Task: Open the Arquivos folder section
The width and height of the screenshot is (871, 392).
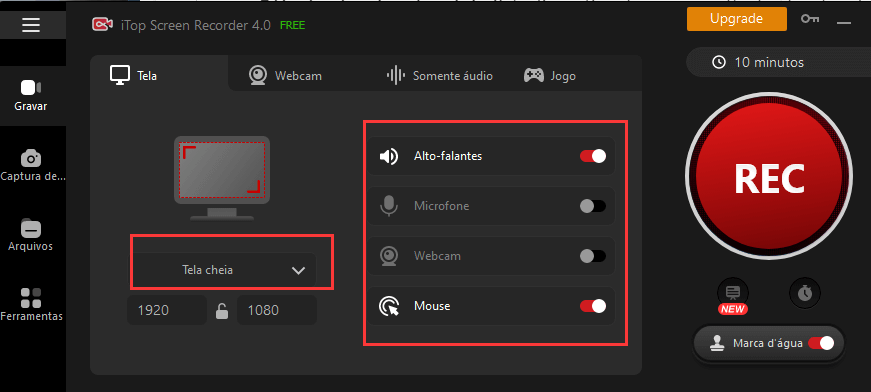Action: coord(31,235)
